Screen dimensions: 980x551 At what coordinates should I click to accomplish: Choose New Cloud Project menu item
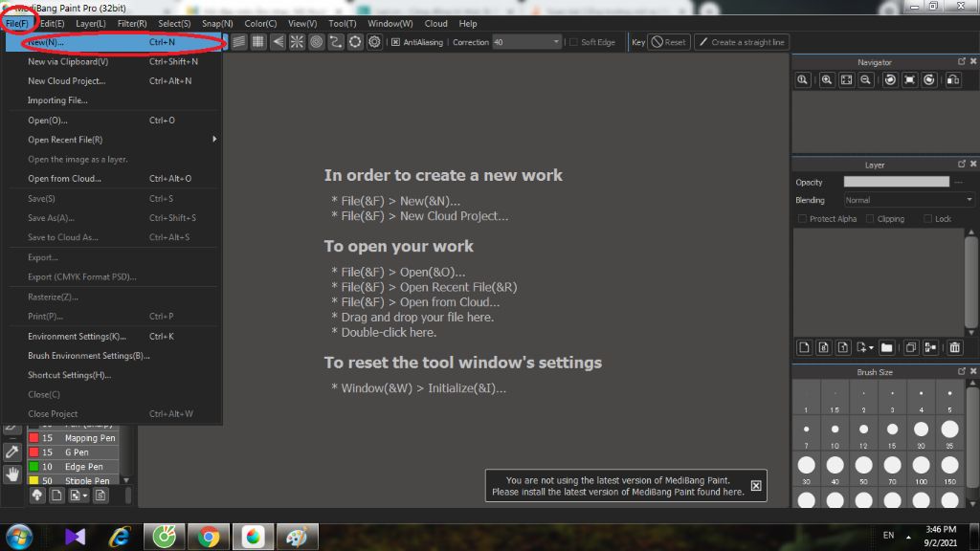(x=114, y=80)
